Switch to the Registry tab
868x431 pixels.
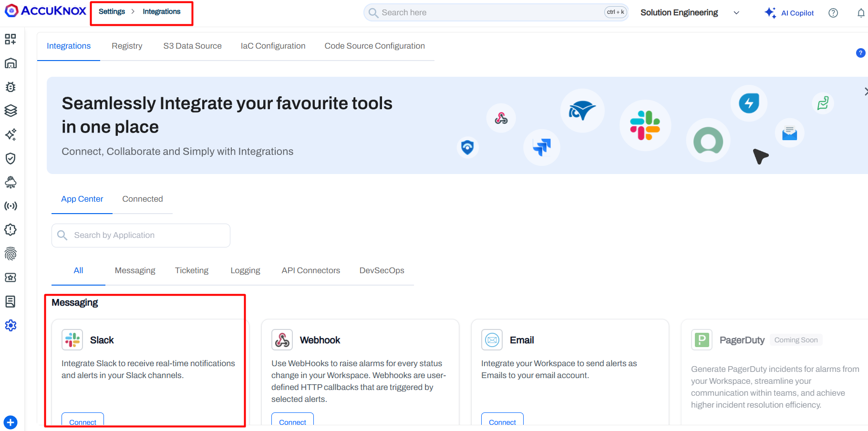coord(127,45)
